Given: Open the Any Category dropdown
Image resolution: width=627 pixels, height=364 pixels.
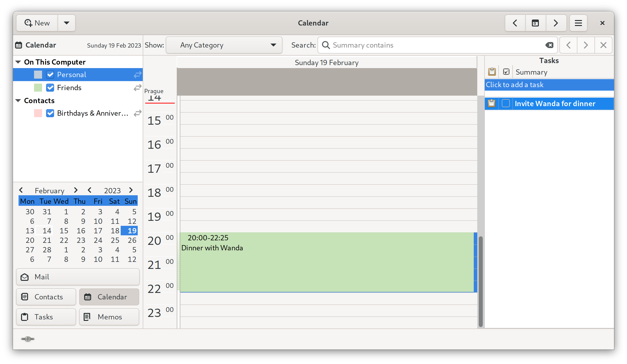Looking at the screenshot, I should [224, 45].
